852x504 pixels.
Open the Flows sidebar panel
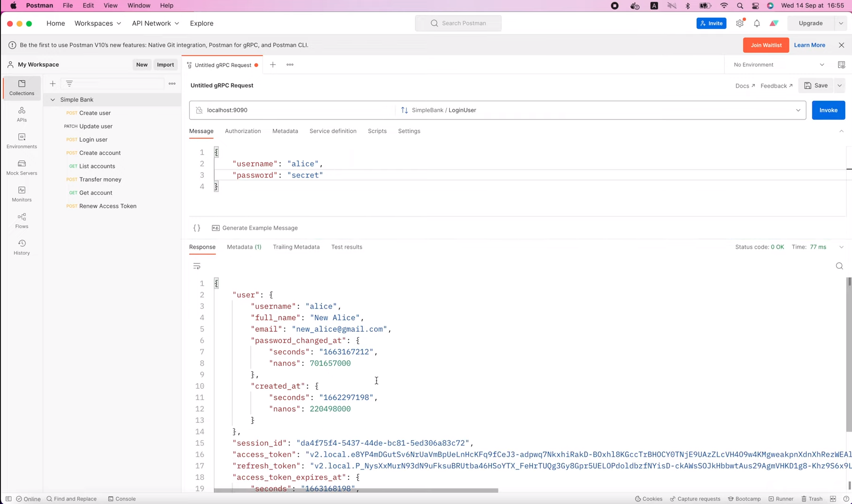click(x=21, y=220)
